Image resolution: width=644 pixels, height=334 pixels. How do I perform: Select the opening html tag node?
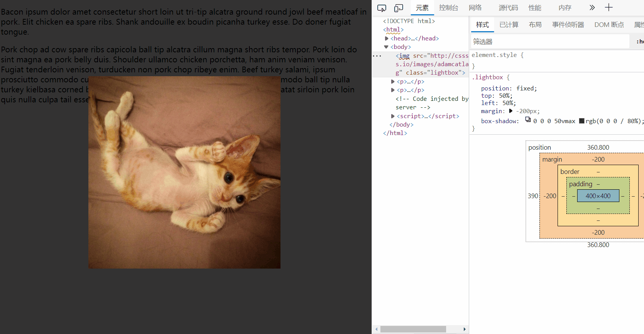393,30
